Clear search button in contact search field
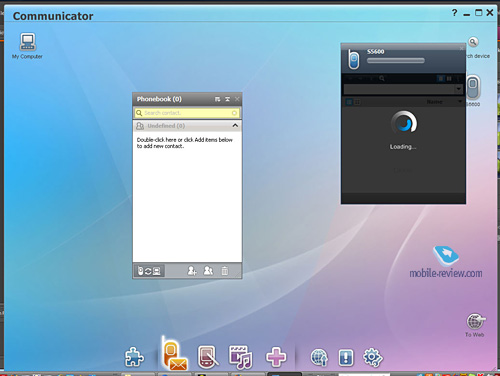Screen dimensions: 500x376 pyautogui.click(x=234, y=113)
